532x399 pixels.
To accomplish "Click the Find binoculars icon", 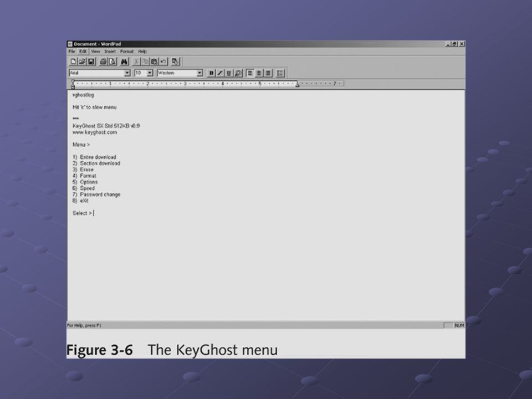I will [124, 62].
